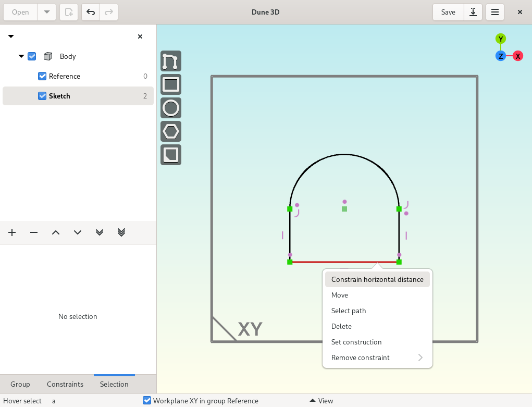Select the contour drawing tool

pyautogui.click(x=171, y=61)
